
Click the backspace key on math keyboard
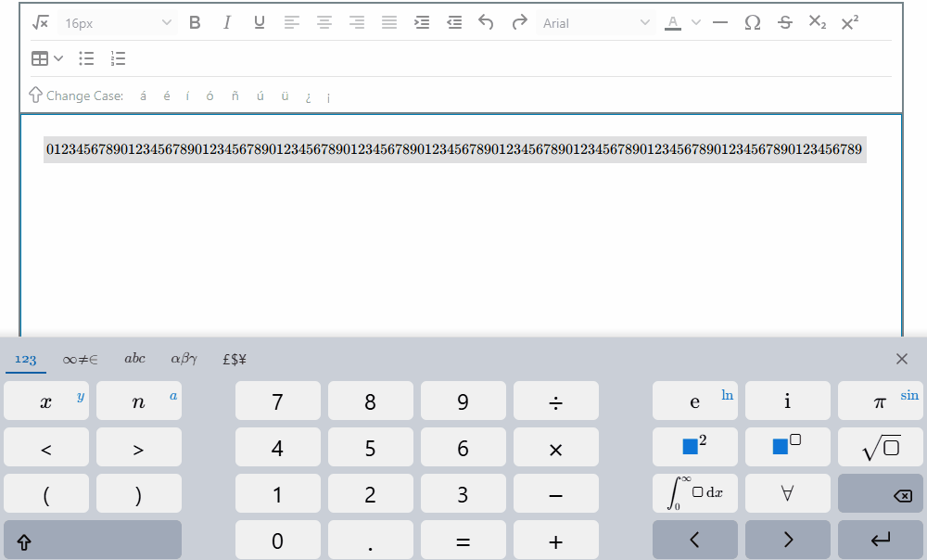tap(881, 494)
